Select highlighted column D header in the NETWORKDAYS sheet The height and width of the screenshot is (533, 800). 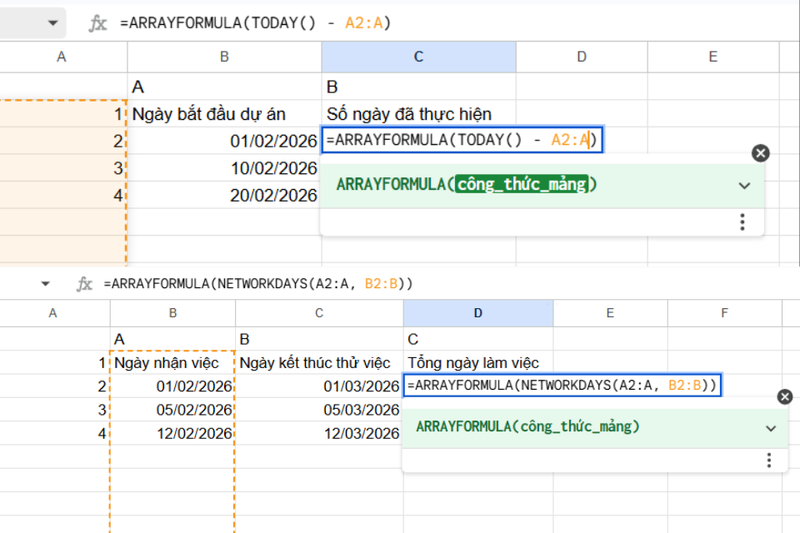[x=478, y=313]
